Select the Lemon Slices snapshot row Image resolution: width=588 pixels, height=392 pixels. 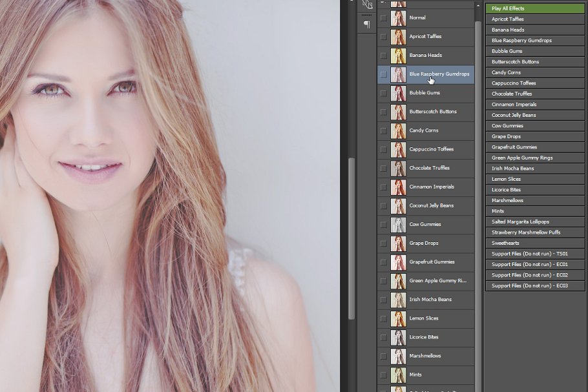439,318
